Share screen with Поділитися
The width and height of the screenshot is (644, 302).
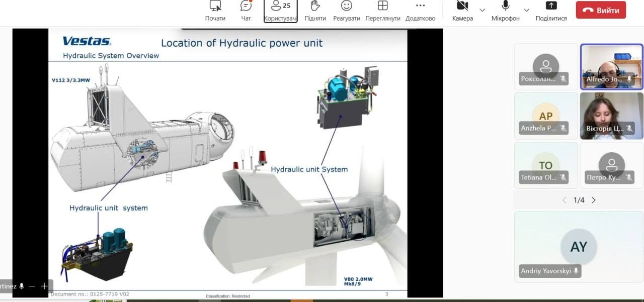(x=551, y=11)
